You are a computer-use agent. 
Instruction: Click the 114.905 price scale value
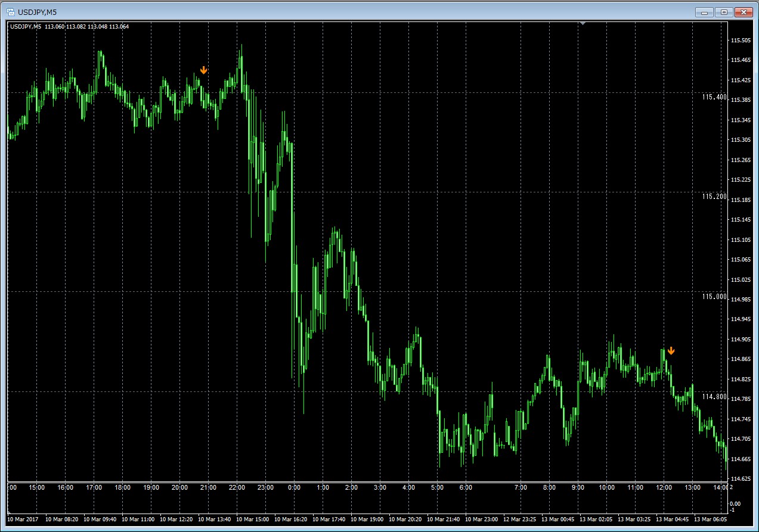[x=740, y=339]
